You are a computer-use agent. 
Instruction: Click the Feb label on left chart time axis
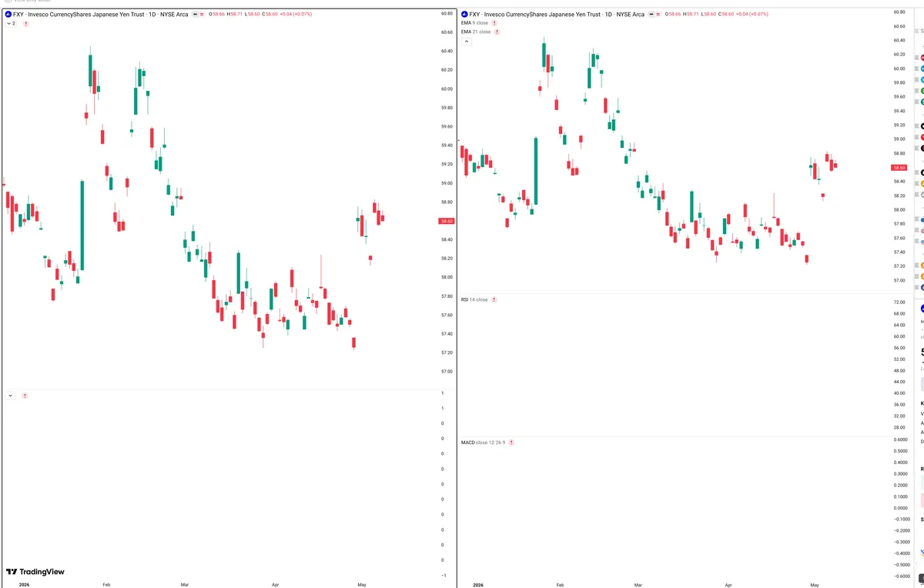[106, 585]
